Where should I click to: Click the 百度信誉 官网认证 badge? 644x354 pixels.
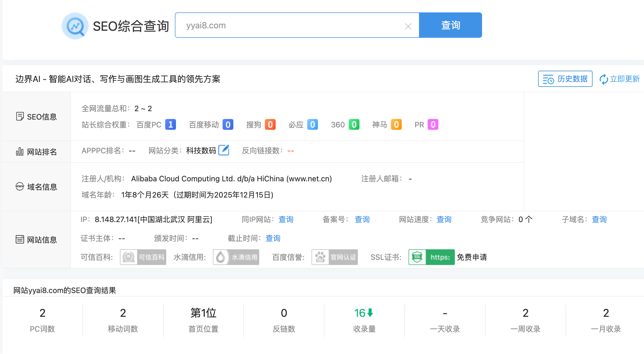[335, 257]
